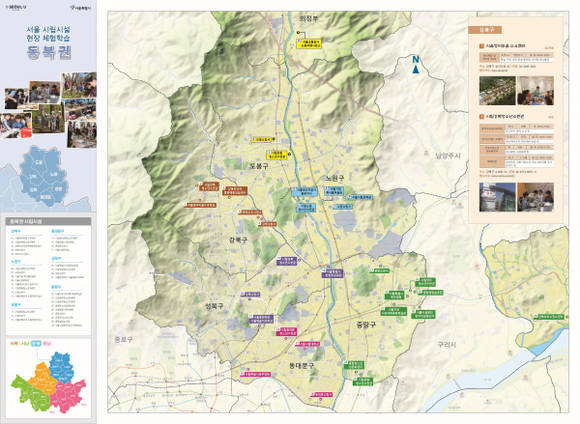
Task: Click the 동대문구 district label on map
Action: [x=302, y=366]
